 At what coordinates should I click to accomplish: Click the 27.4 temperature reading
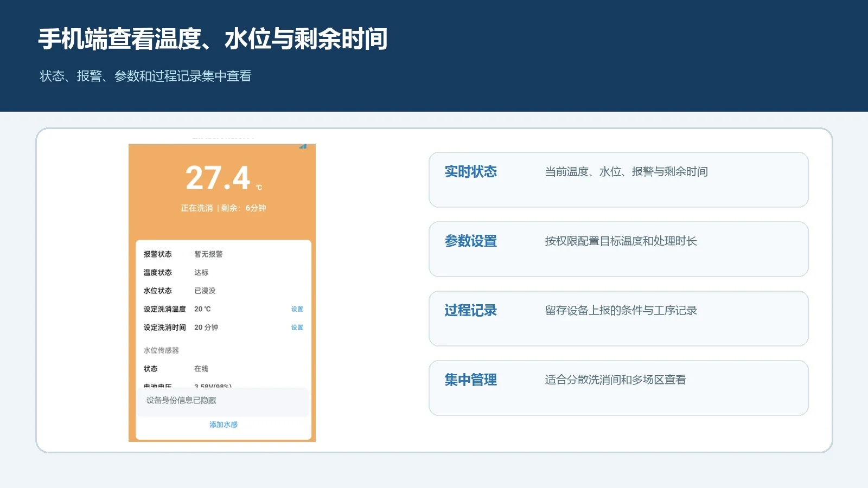tap(218, 178)
